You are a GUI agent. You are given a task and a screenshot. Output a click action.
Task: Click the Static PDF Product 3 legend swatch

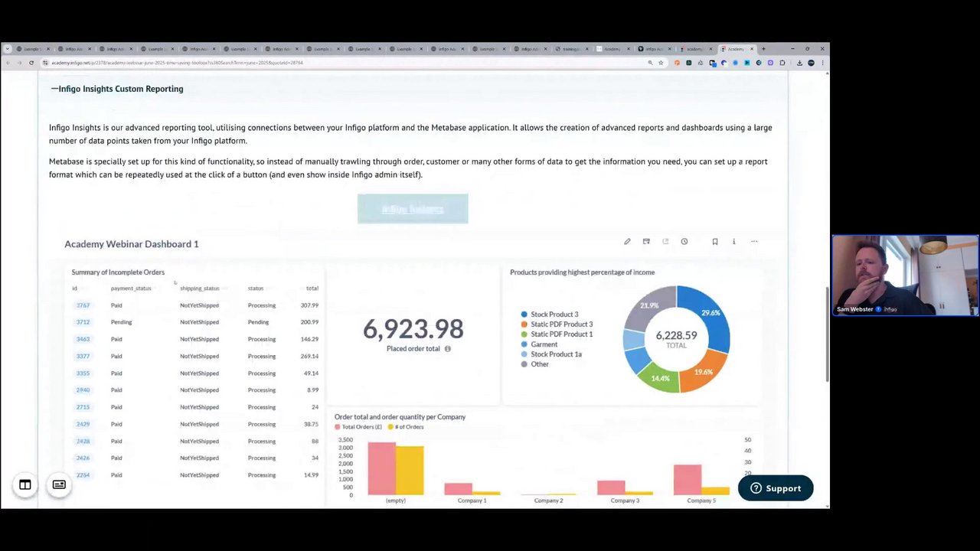pos(524,324)
